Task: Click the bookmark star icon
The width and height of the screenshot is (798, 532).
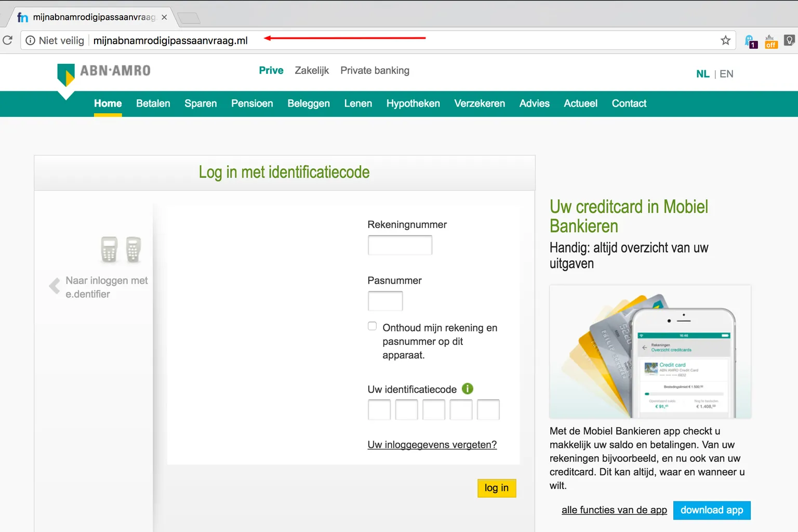Action: [x=725, y=41]
